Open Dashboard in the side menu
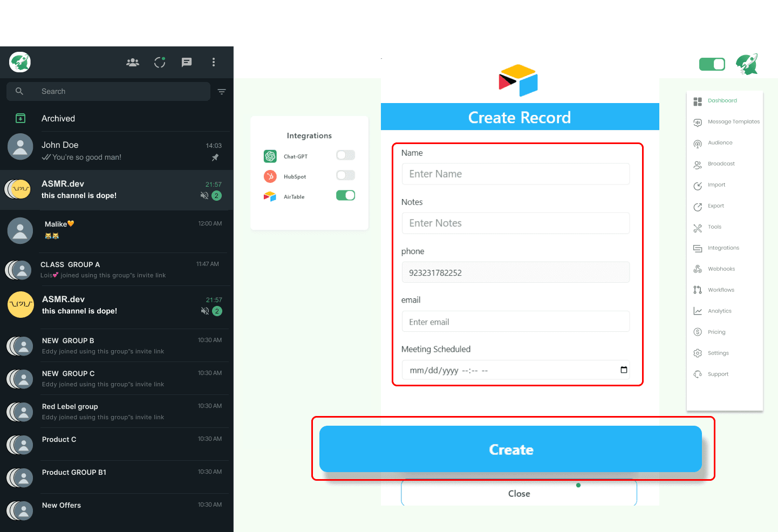 pos(722,101)
